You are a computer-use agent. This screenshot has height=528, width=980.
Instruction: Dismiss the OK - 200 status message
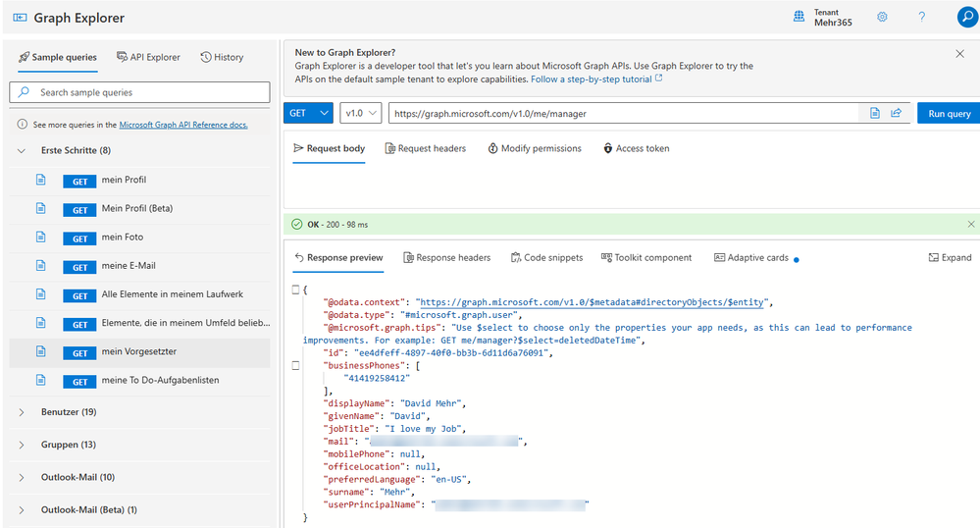point(970,224)
